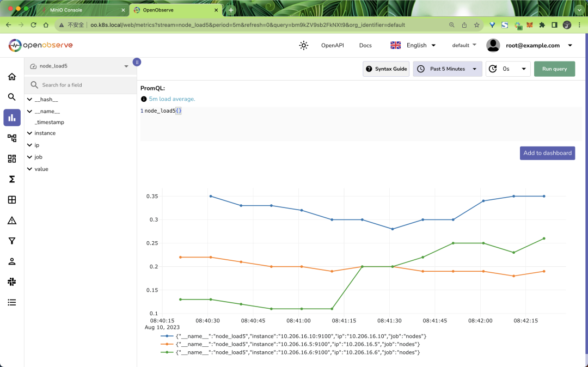Switch to the MinIO Console browser tab
Viewport: 588px width, 367px height.
[x=82, y=10]
